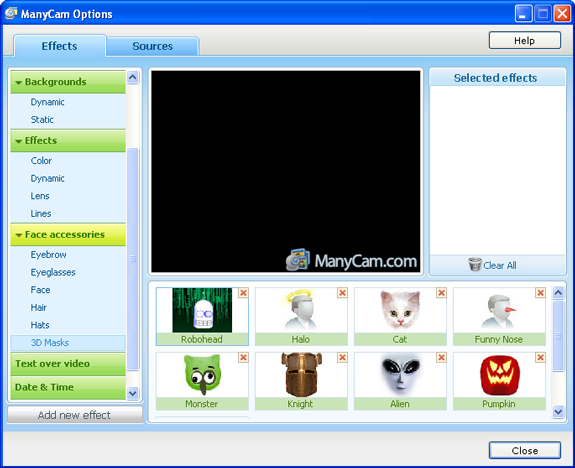
Task: Click the Clear All trash icon
Action: pos(475,264)
